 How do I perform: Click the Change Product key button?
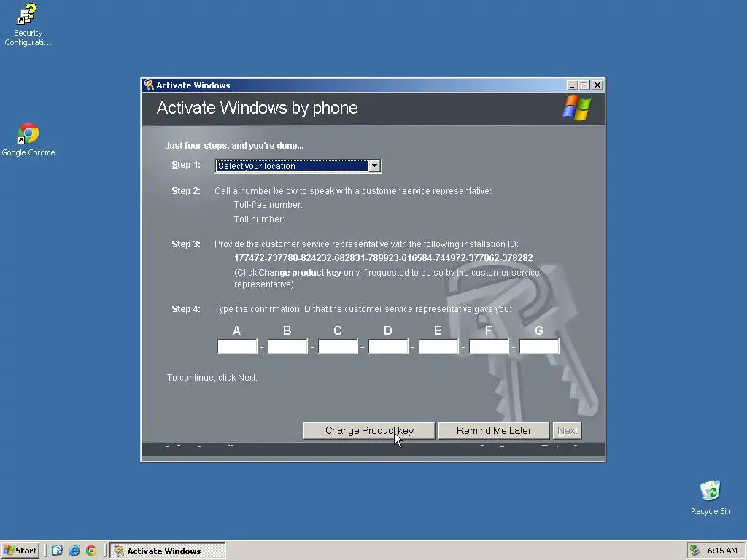click(x=369, y=430)
